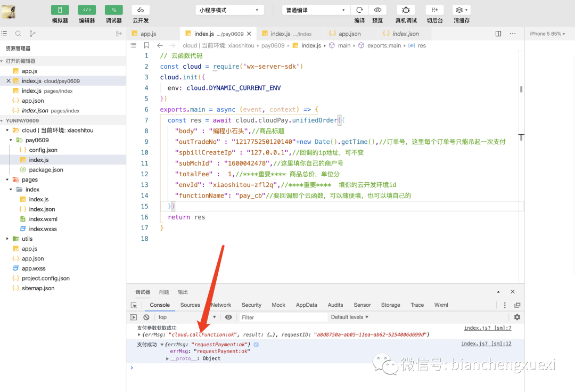575x392 pixels.
Task: Expand the utils folder
Action: click(x=7, y=239)
